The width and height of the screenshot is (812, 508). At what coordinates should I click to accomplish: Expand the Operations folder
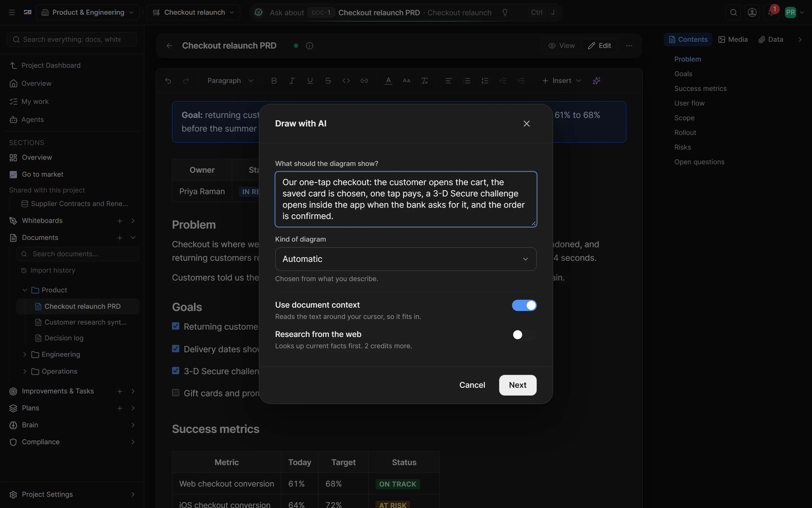(x=25, y=371)
